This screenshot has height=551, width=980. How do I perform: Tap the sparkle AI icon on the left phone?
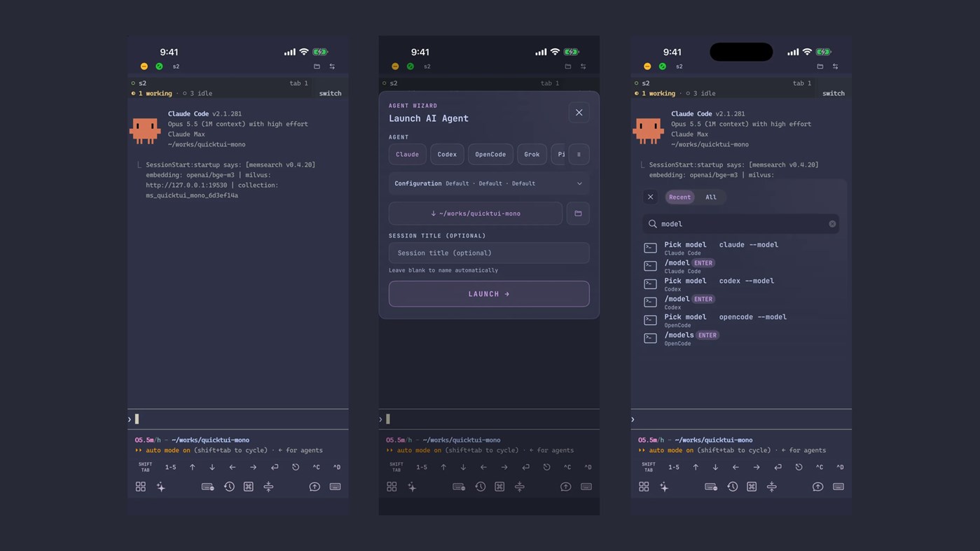point(161,487)
